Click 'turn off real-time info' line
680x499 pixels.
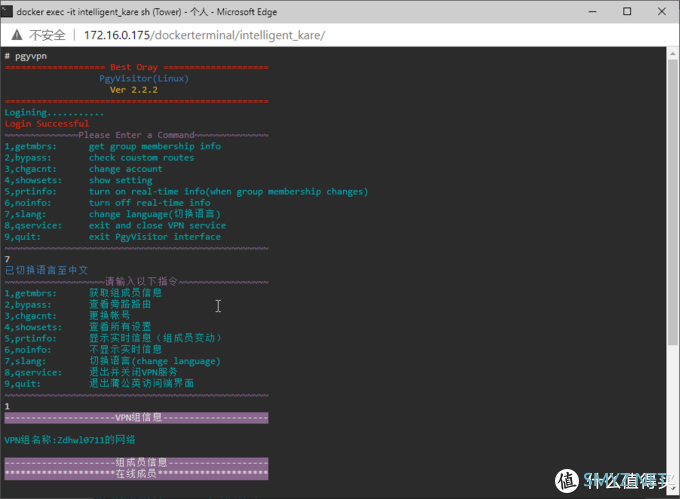click(150, 202)
